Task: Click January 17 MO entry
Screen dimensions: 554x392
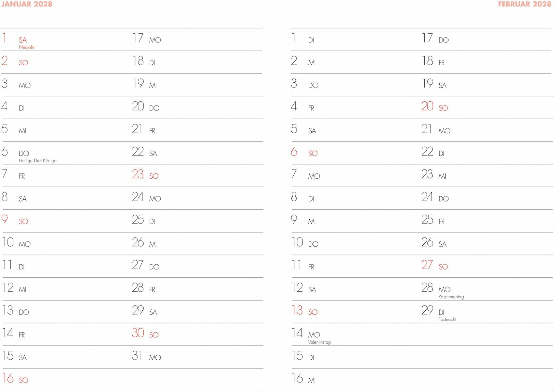Action: [197, 40]
